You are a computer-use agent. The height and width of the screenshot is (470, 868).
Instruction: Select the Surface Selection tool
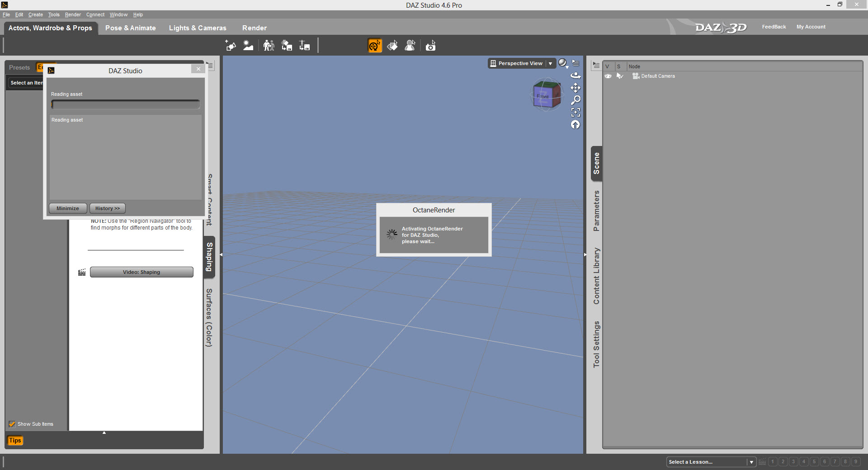point(392,46)
